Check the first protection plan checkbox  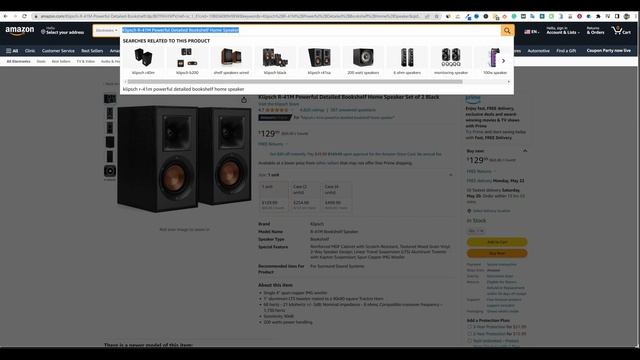[469, 327]
